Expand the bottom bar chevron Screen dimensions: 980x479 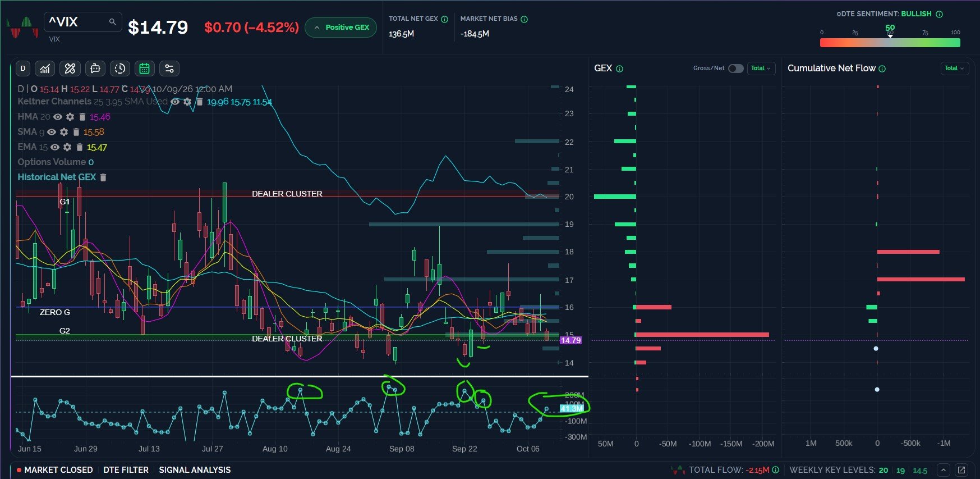(x=944, y=470)
